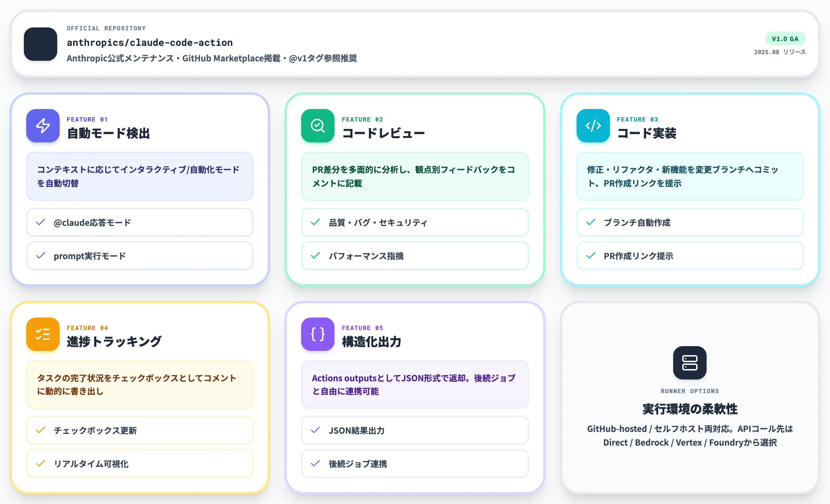
Task: Click the purple curly braces icon
Action: tap(318, 334)
